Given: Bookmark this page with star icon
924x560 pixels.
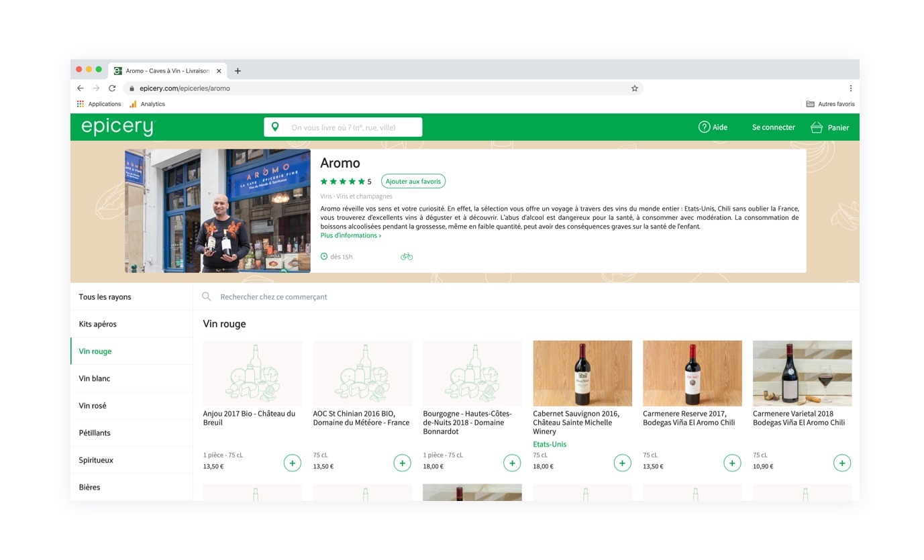Looking at the screenshot, I should click(x=634, y=88).
